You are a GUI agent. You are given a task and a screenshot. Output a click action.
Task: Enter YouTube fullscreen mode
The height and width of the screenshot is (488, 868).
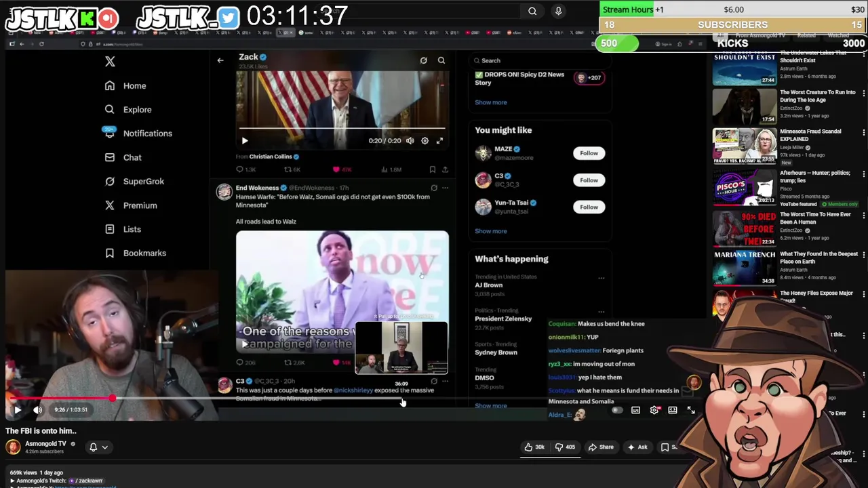(x=691, y=410)
